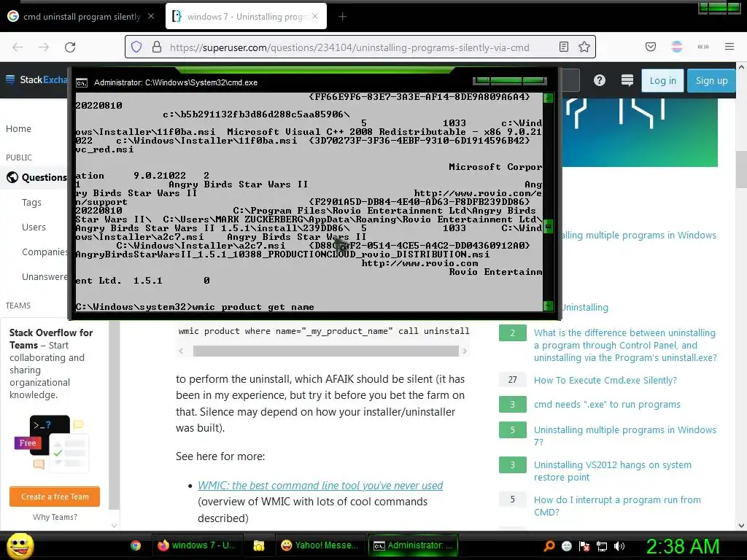The image size is (747, 560).
Task: Open 'How do I interrupt a program run from CMD?'
Action: coord(617,506)
